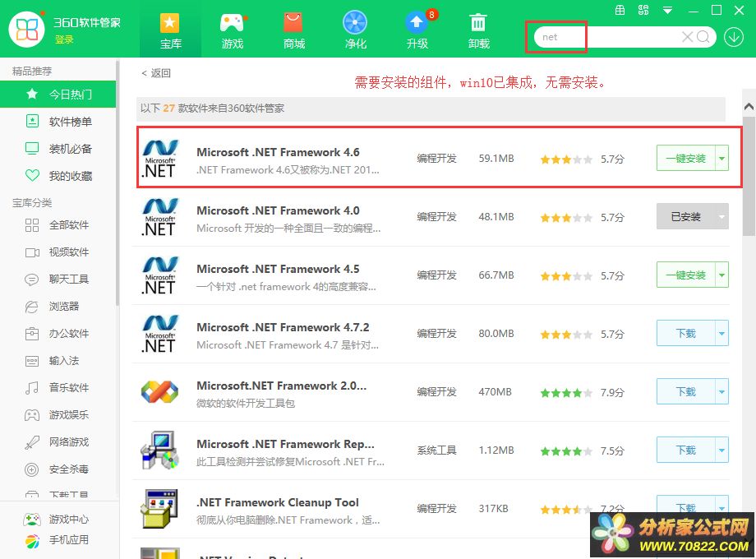
Task: Open the 商城 shopping bag icon
Action: click(x=293, y=30)
